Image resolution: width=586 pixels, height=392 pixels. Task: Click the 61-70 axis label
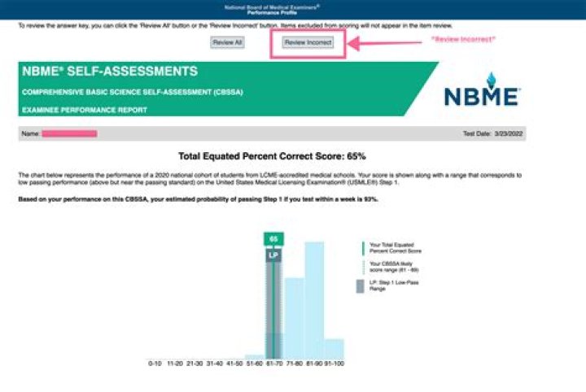point(273,364)
